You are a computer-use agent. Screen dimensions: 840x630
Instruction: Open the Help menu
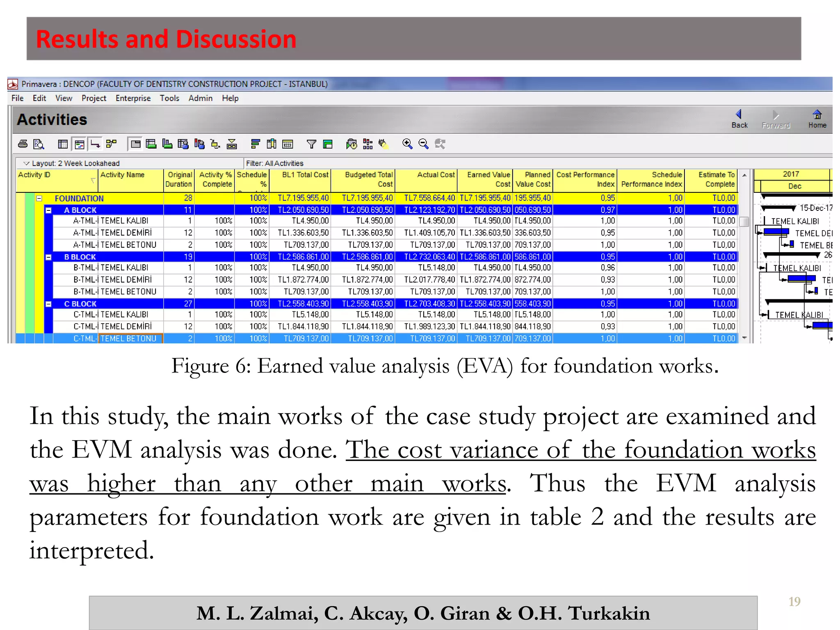230,98
